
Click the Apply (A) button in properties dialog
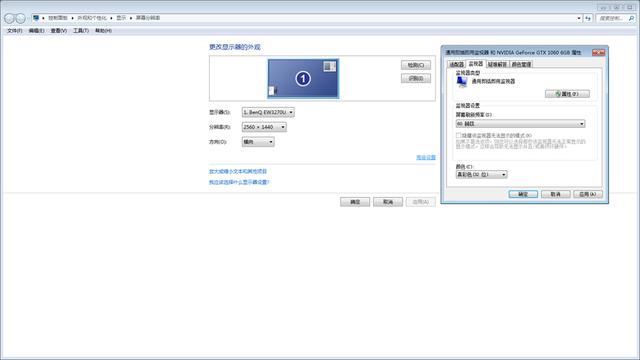pyautogui.click(x=588, y=194)
